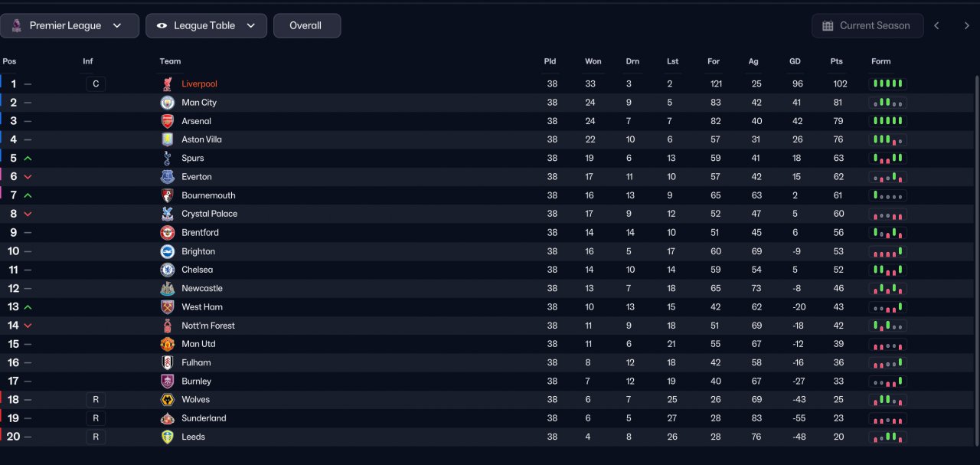Click the Wolves club crest icon
This screenshot has width=980, height=465.
(x=167, y=400)
